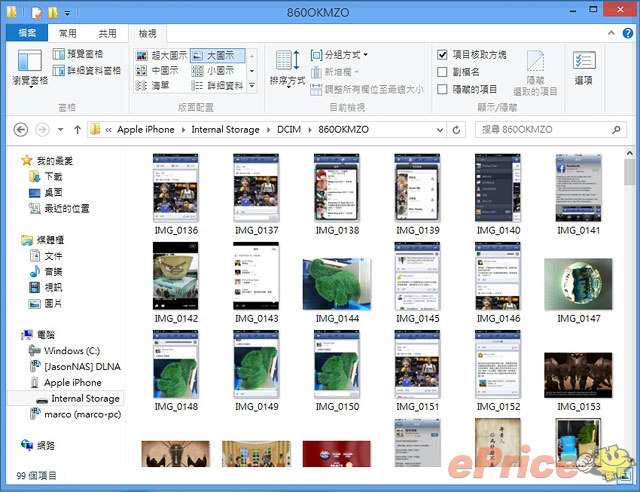Select the IMG_0144 thumbnail

click(x=337, y=285)
